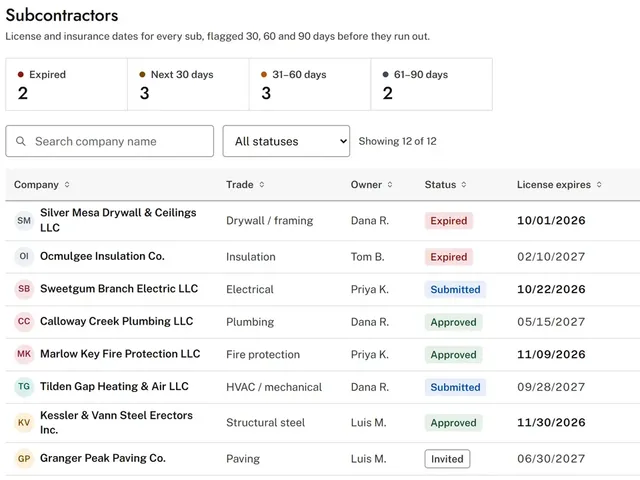This screenshot has width=640, height=480.
Task: Click Approved badge for Marlow Key Fire Protection
Action: [x=453, y=355]
